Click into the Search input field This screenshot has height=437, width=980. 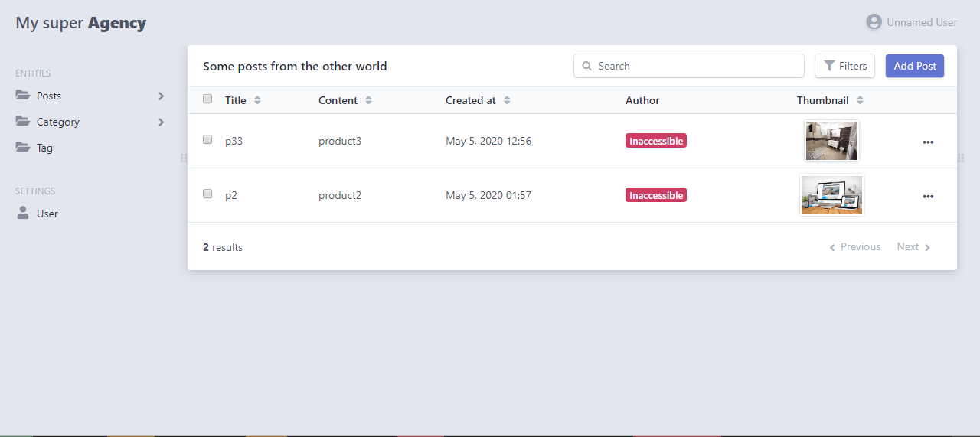689,66
